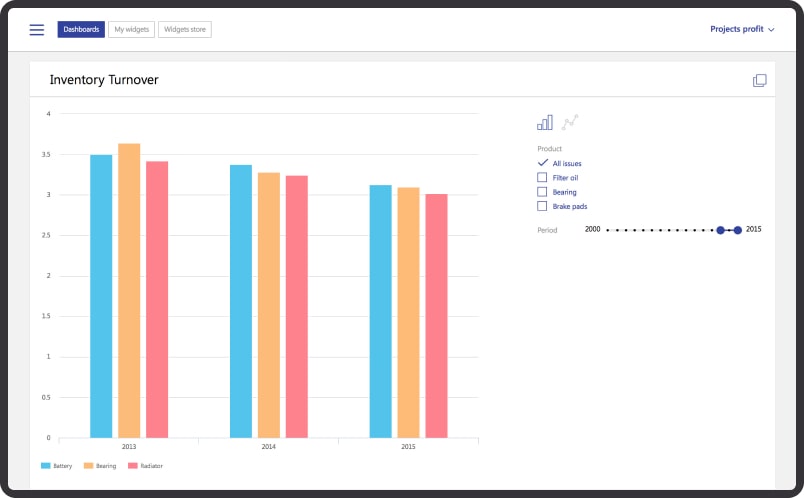The height and width of the screenshot is (498, 804).
Task: Click the left Period slider handle
Action: 720,230
